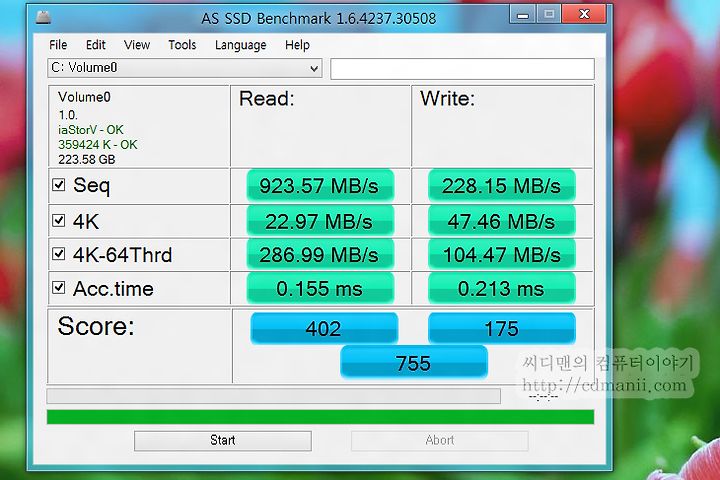Click the gray current-test progress bar
Screen dimensions: 720x480
pos(274,396)
